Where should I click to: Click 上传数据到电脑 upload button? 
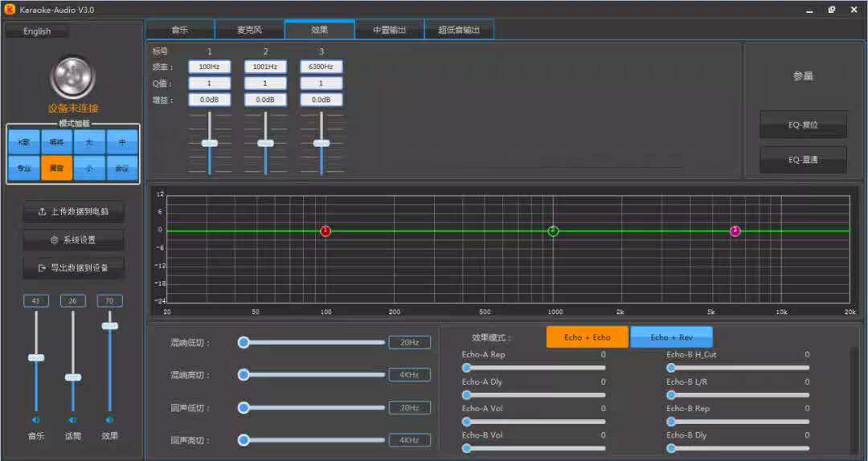[x=74, y=212]
